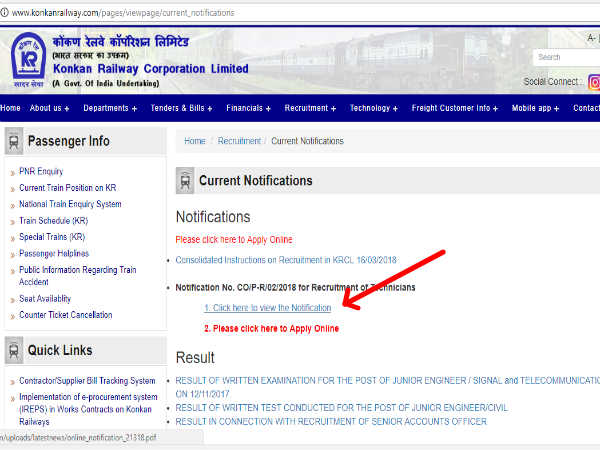Open PNR Enquiry link
This screenshot has height=450, width=600.
[41, 171]
